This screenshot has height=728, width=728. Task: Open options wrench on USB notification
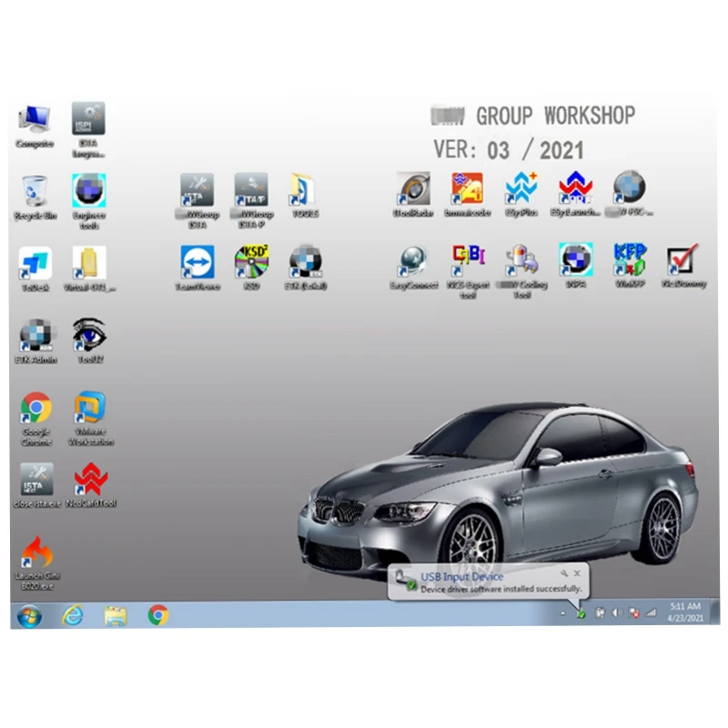564,573
